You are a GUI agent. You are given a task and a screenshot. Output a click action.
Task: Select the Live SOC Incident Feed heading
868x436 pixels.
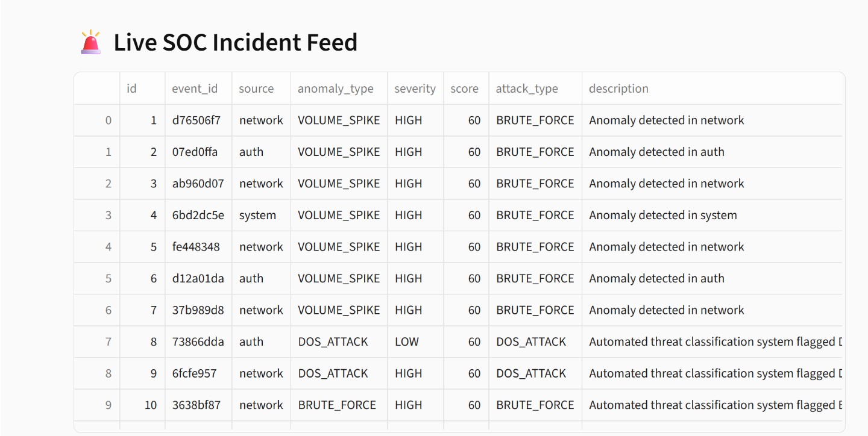236,42
